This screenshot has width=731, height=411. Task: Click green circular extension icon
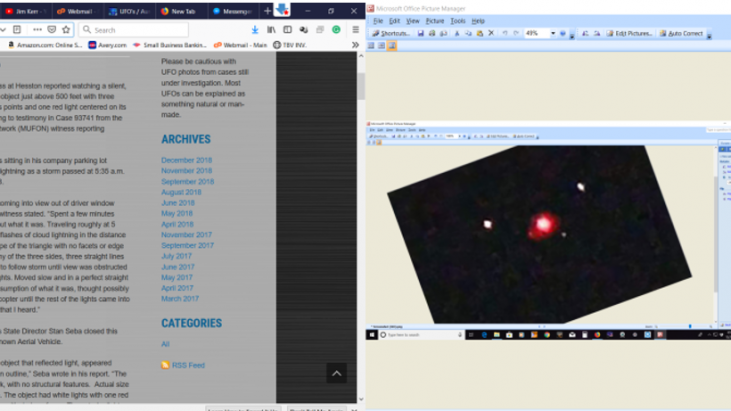tap(336, 29)
